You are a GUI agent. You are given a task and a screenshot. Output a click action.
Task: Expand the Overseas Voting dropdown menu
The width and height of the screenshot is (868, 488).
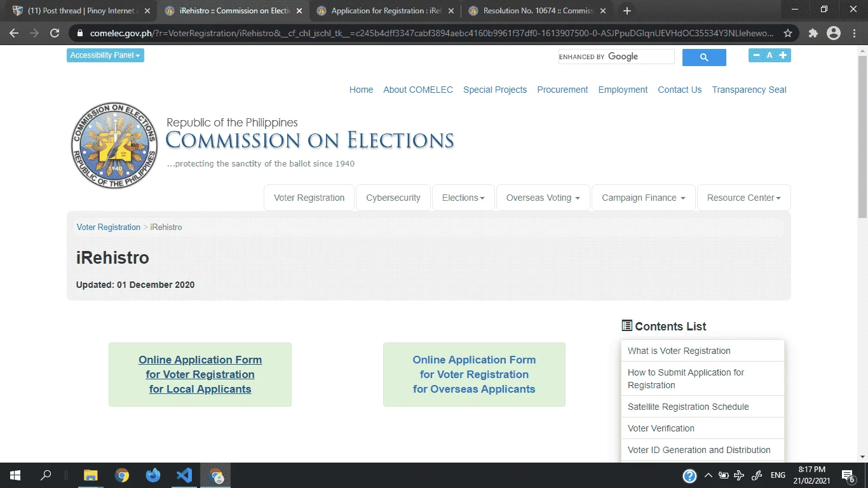(543, 198)
